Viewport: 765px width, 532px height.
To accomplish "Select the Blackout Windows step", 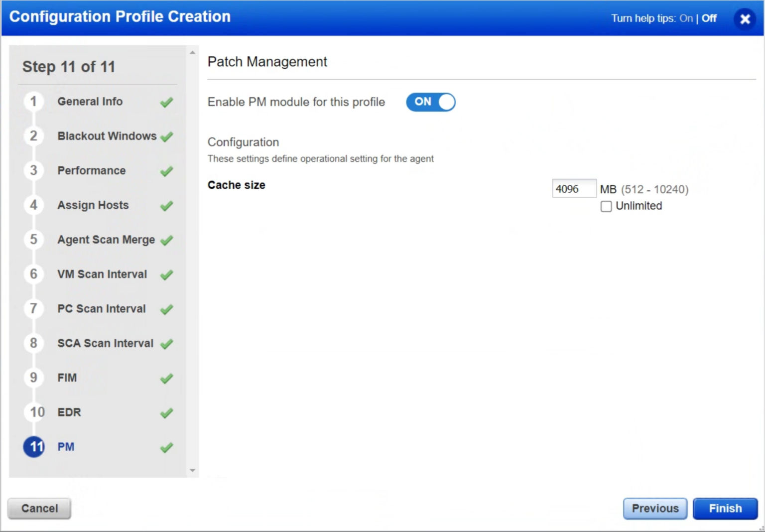I will (106, 136).
